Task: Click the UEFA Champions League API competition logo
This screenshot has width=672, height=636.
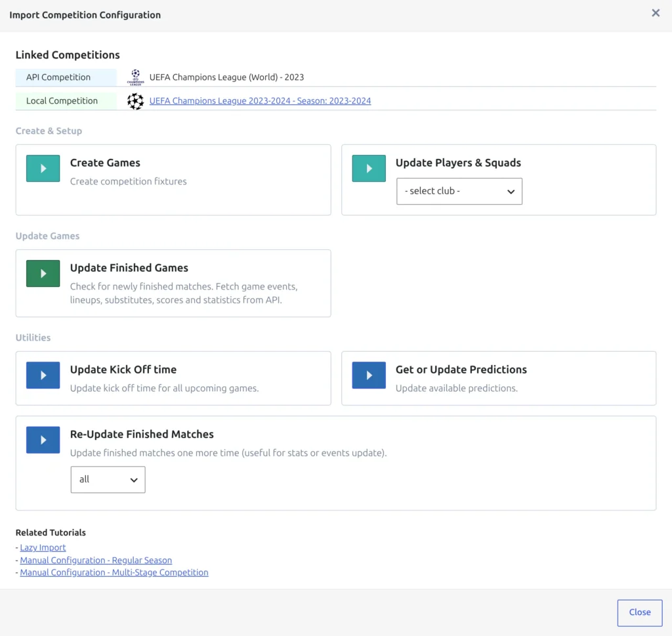Action: tap(135, 77)
